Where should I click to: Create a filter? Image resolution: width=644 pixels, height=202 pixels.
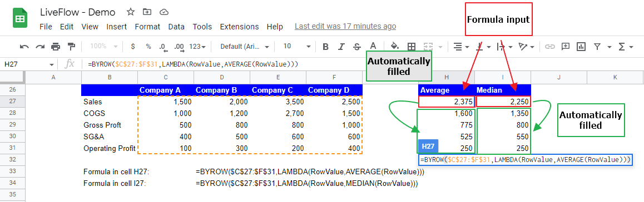click(x=597, y=47)
